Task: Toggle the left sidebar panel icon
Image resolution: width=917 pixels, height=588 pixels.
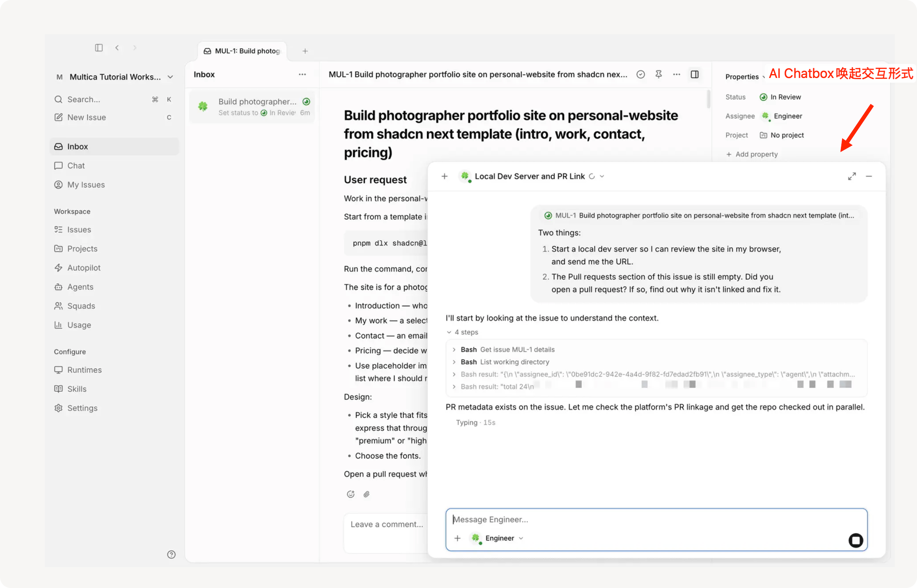Action: [99, 48]
